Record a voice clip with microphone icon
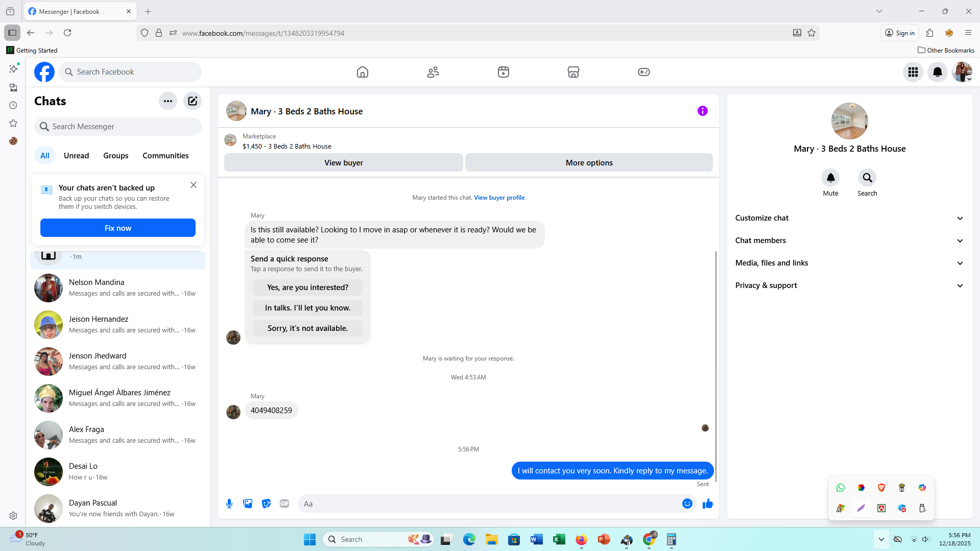This screenshot has height=551, width=980. click(x=229, y=504)
